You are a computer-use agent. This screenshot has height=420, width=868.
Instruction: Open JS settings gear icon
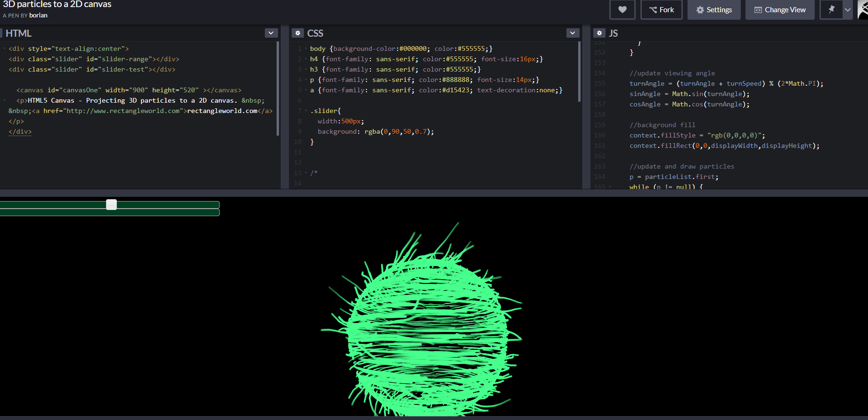(599, 33)
